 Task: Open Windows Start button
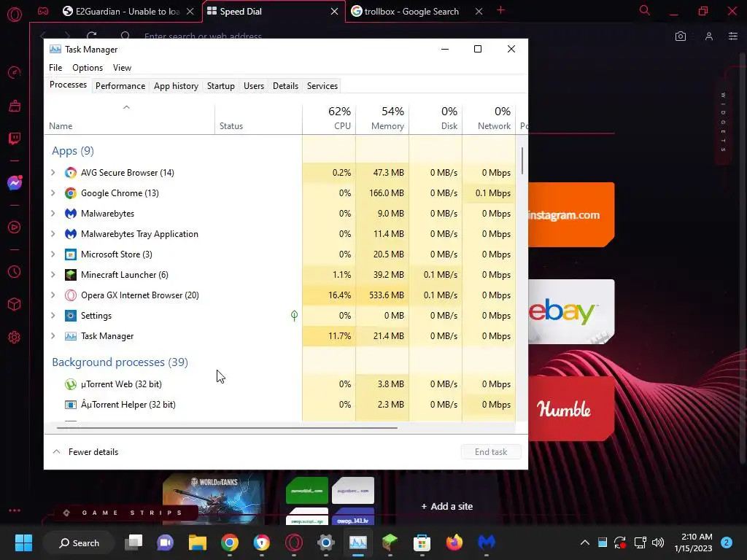(x=23, y=542)
